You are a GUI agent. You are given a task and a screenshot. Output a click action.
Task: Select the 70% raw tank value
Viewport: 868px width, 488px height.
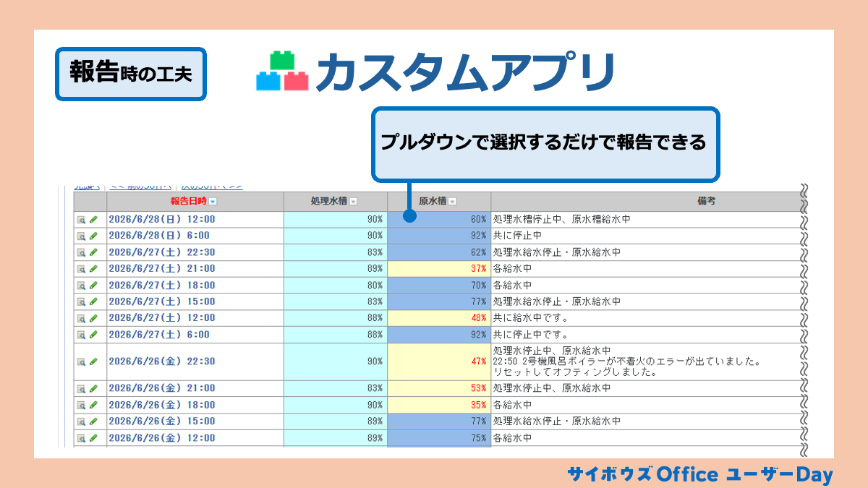click(479, 286)
